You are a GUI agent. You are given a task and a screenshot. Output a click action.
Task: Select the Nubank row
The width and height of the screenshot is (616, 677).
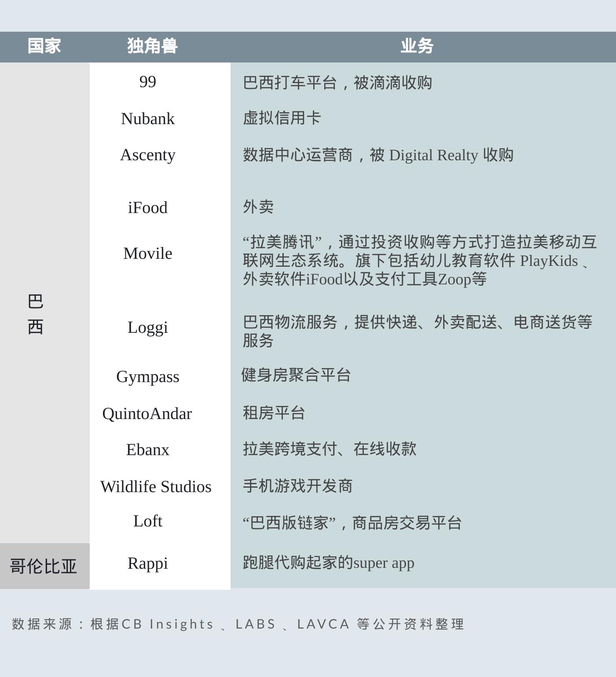[x=148, y=118]
